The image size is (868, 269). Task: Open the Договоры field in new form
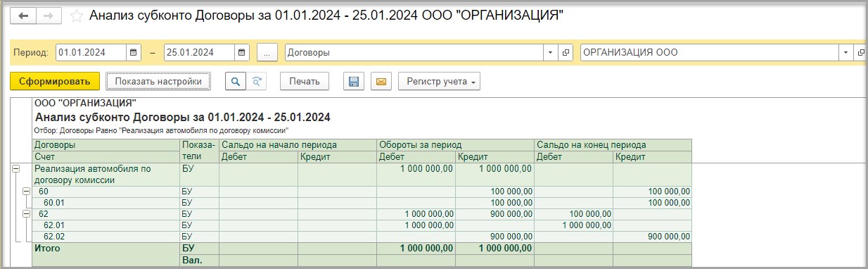(566, 52)
